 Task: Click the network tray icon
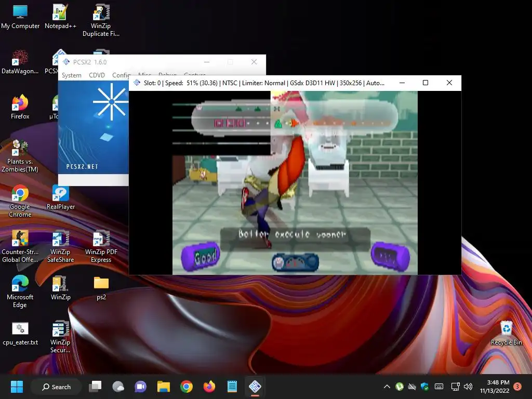click(x=455, y=387)
